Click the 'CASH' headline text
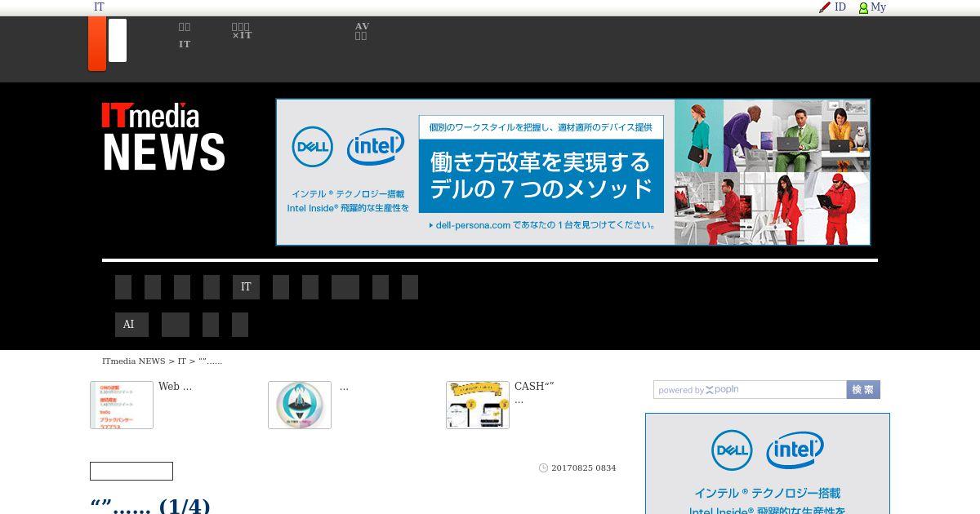 pos(534,387)
